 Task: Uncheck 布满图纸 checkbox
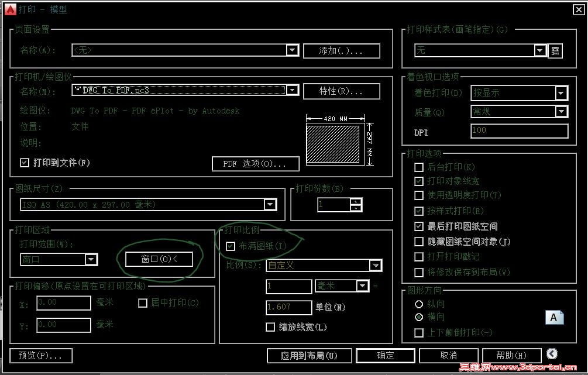pos(231,246)
